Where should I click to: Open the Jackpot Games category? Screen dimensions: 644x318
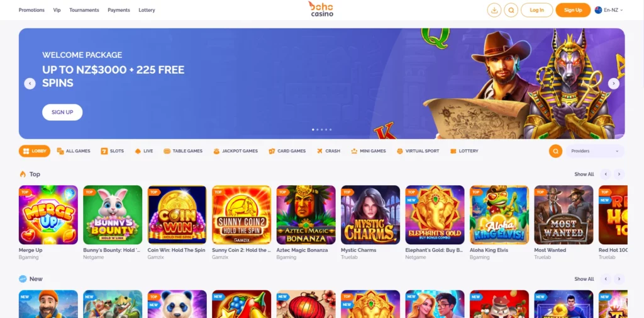click(236, 151)
